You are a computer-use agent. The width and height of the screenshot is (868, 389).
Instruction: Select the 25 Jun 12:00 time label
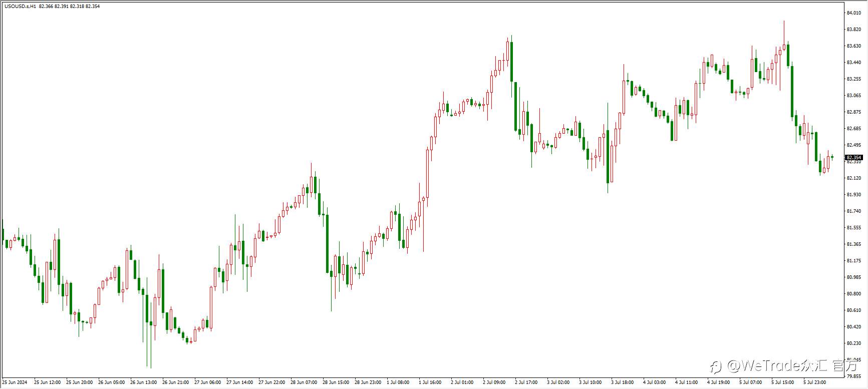click(47, 382)
